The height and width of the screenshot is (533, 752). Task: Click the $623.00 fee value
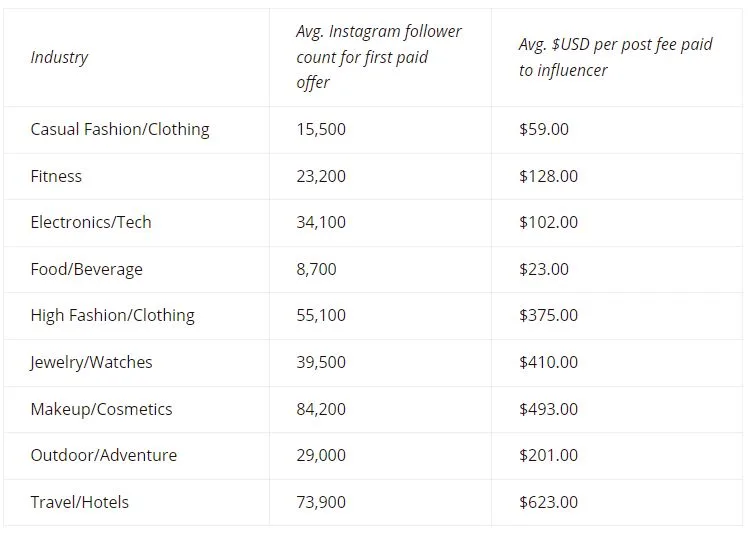click(548, 502)
